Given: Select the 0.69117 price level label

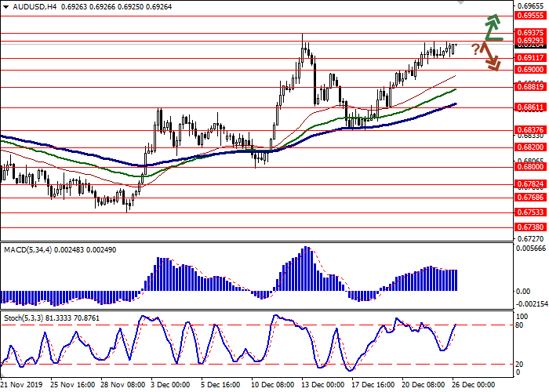Looking at the screenshot, I should click(x=531, y=57).
